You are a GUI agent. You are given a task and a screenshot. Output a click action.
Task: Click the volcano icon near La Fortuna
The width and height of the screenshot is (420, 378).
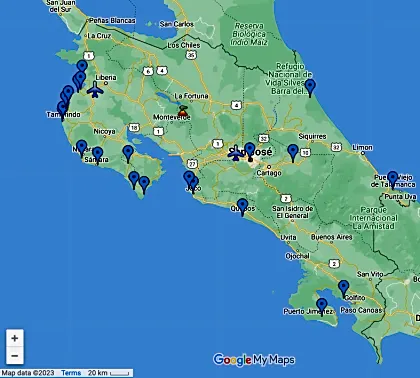182,110
